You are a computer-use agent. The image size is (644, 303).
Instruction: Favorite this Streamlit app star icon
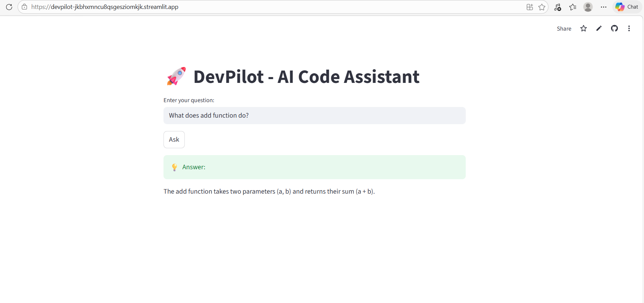coord(584,29)
